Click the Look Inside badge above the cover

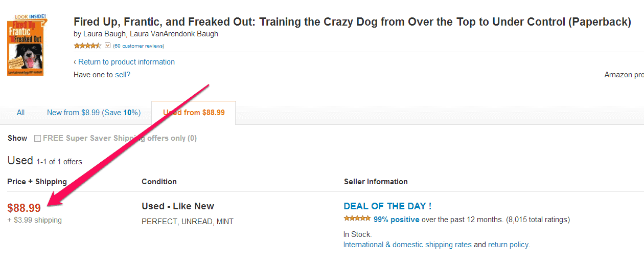(x=30, y=16)
